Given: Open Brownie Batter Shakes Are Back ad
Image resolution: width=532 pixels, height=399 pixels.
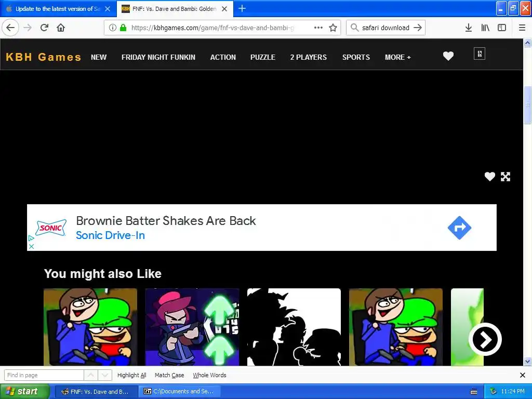Looking at the screenshot, I should pos(166,220).
